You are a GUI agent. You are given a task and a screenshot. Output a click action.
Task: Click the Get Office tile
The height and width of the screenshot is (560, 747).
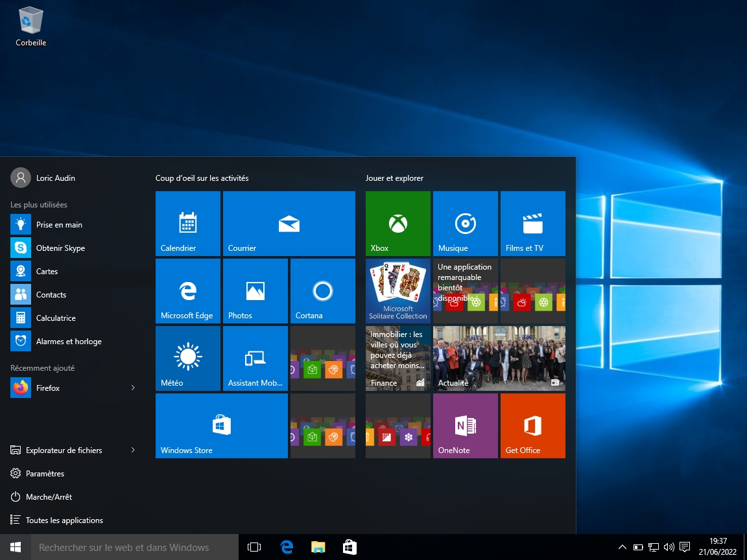coord(532,426)
